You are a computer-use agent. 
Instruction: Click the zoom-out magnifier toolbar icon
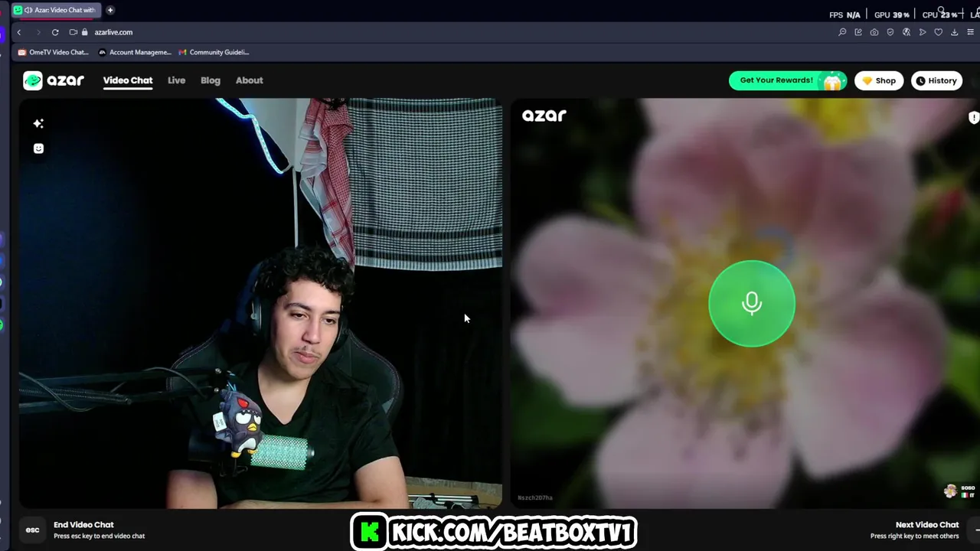[842, 32]
